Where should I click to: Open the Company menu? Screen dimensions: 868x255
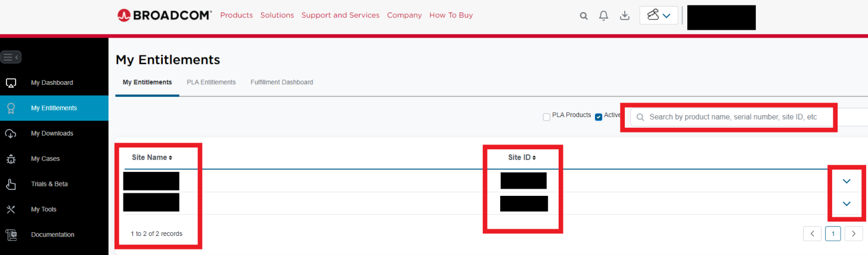404,15
